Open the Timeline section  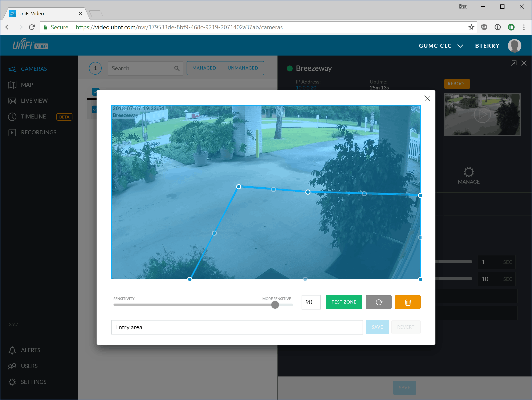27,117
